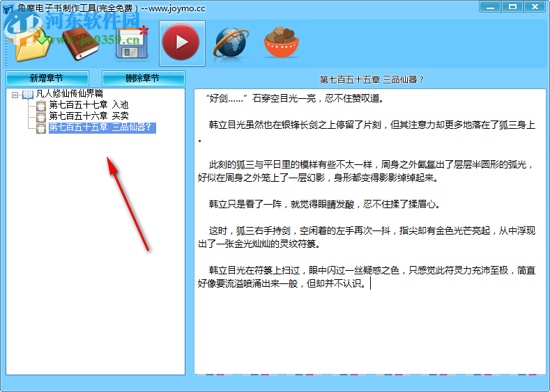This screenshot has width=550, height=392.
Task: Click the app icon in the title bar
Action: [x=8, y=9]
